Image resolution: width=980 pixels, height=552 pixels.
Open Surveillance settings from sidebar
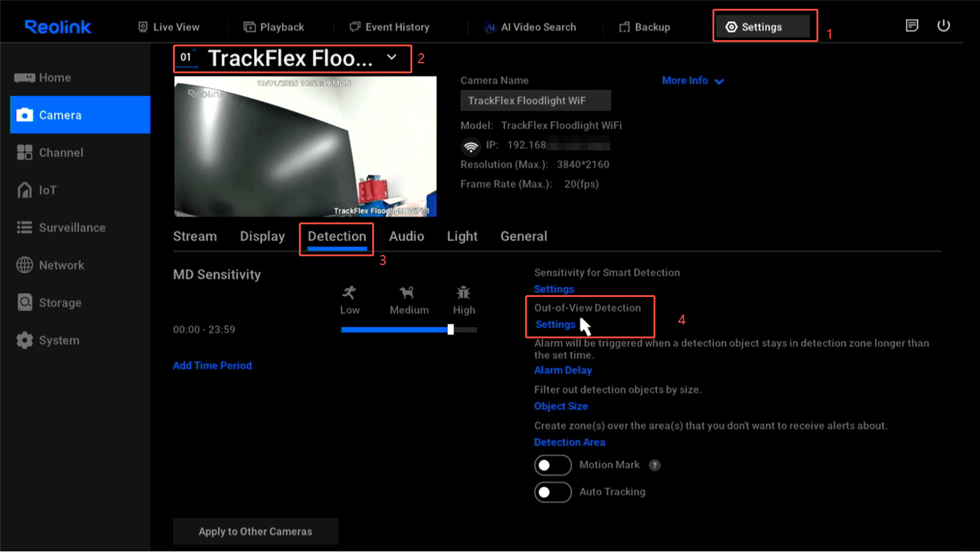(72, 227)
